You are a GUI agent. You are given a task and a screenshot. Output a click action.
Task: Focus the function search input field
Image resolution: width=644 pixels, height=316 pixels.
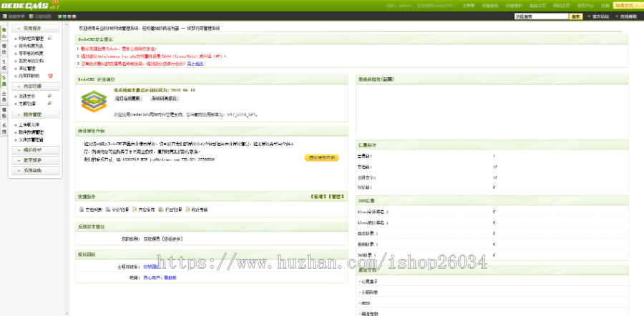[541, 16]
